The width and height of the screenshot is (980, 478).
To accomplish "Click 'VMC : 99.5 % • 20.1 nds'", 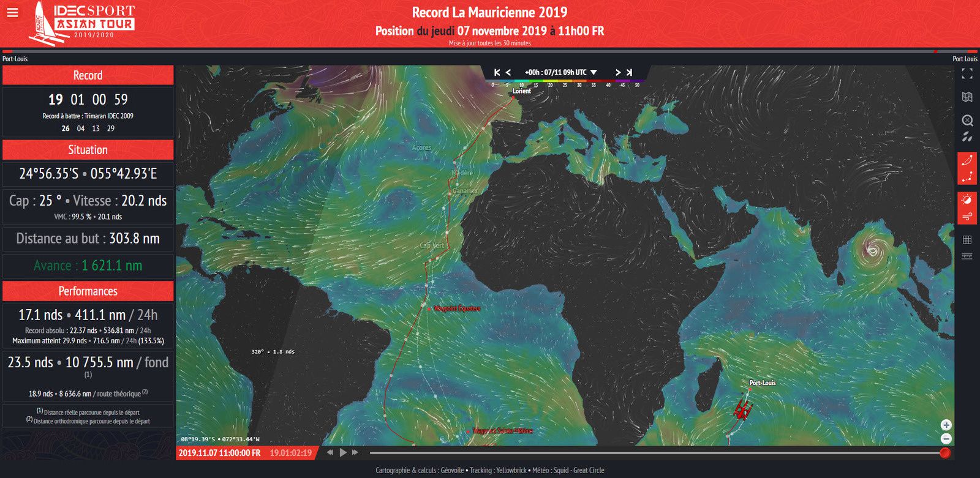I will point(88,217).
